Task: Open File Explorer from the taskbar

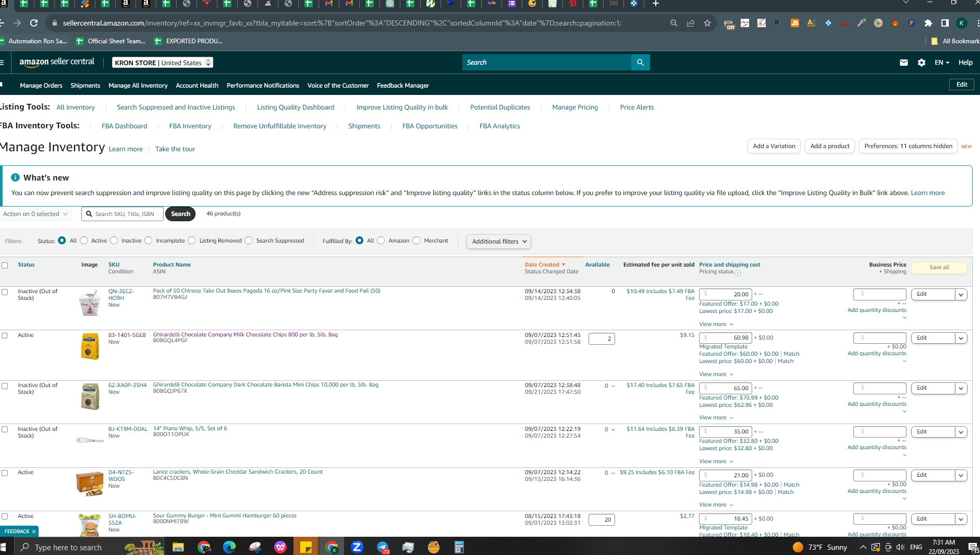Action: pyautogui.click(x=178, y=547)
